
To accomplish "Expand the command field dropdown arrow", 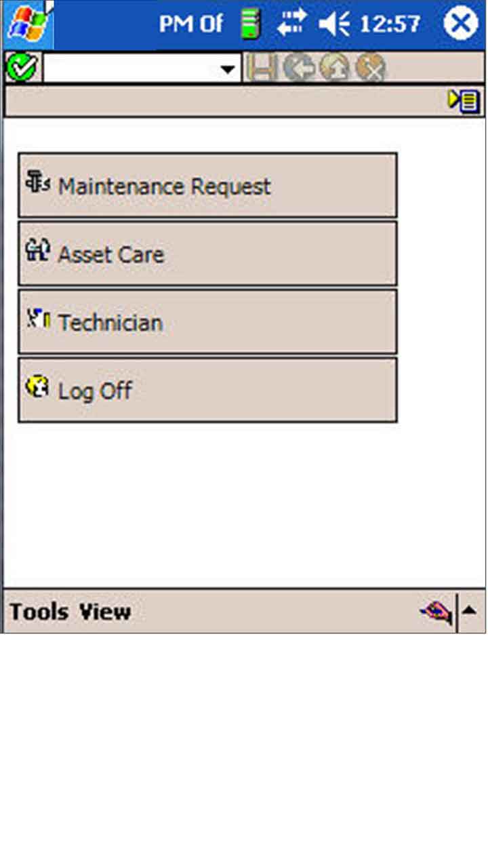I will 228,68.
